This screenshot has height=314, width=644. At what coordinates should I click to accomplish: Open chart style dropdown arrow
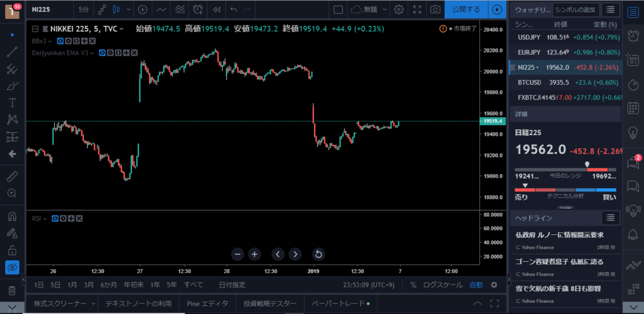(x=129, y=9)
